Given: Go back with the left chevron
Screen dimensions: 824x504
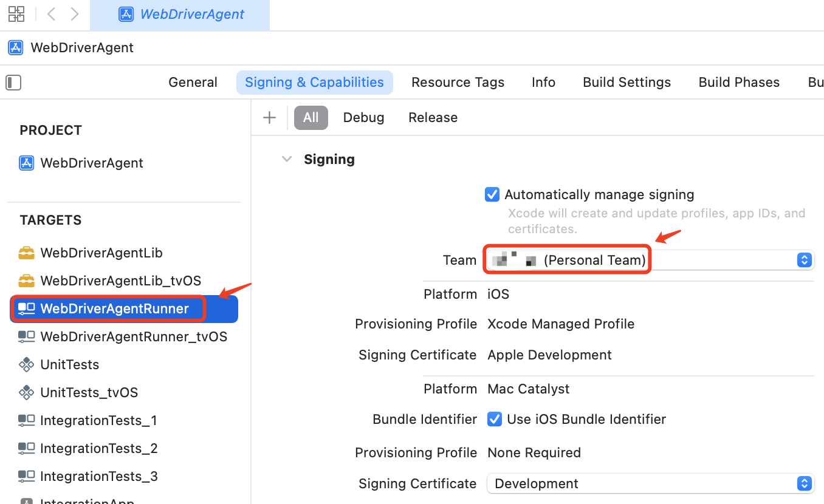Looking at the screenshot, I should tap(51, 14).
